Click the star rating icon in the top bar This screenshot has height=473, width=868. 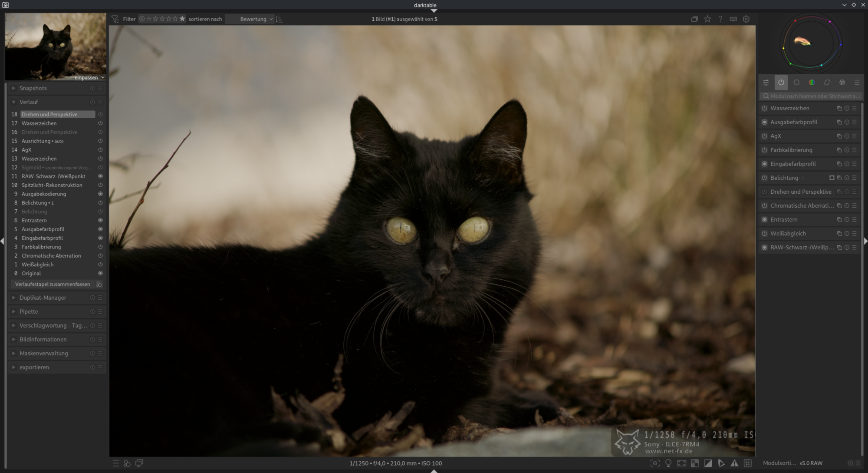(707, 19)
